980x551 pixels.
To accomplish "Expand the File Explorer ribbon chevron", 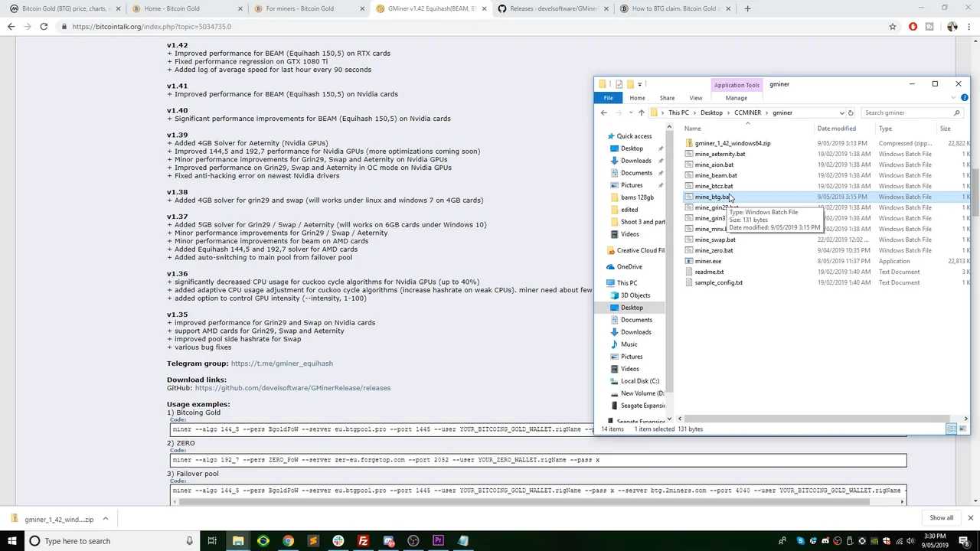I will tap(954, 98).
